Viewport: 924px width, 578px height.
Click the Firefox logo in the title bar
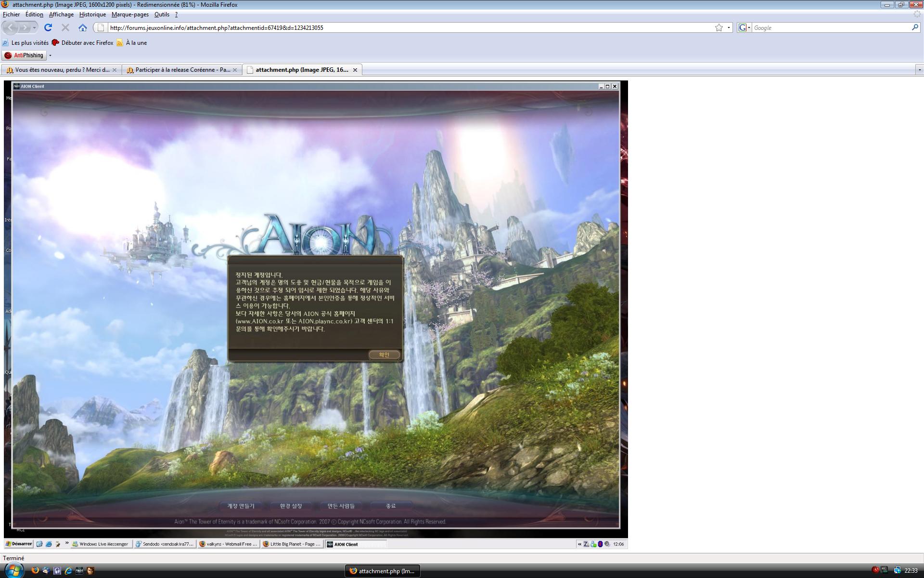click(5, 4)
